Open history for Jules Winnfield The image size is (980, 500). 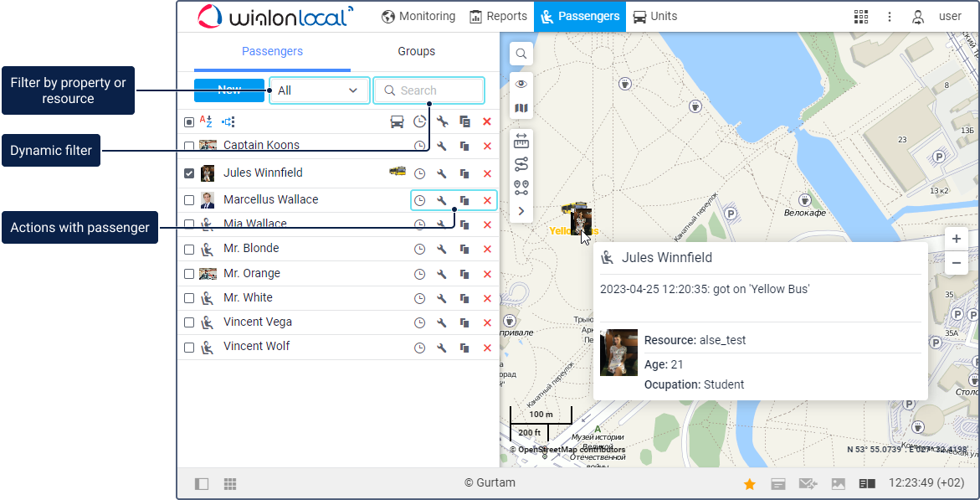pyautogui.click(x=420, y=173)
